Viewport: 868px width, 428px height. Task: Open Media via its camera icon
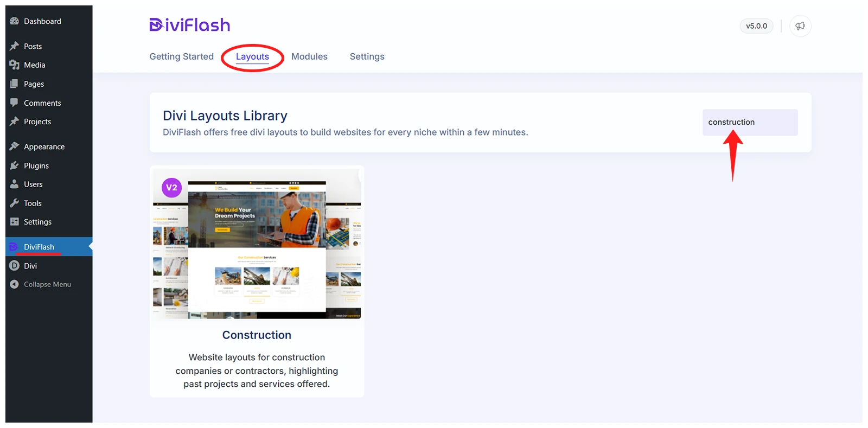pos(15,65)
